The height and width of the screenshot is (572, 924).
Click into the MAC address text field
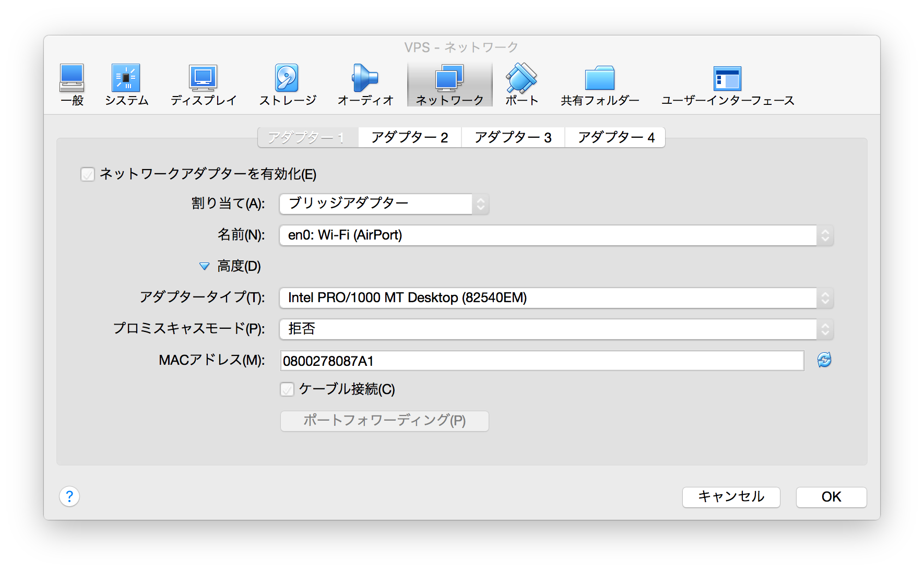click(x=541, y=361)
